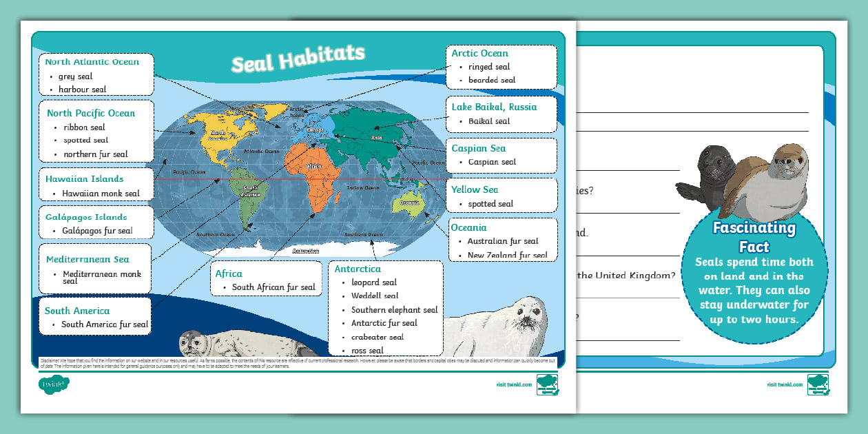Select the Arctic Ocean habitat box

501,66
